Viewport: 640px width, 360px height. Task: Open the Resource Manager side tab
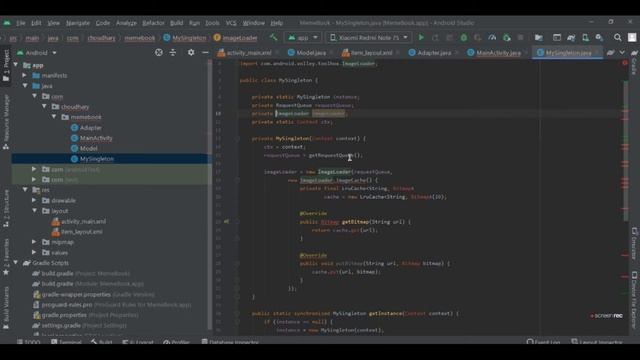coord(6,122)
